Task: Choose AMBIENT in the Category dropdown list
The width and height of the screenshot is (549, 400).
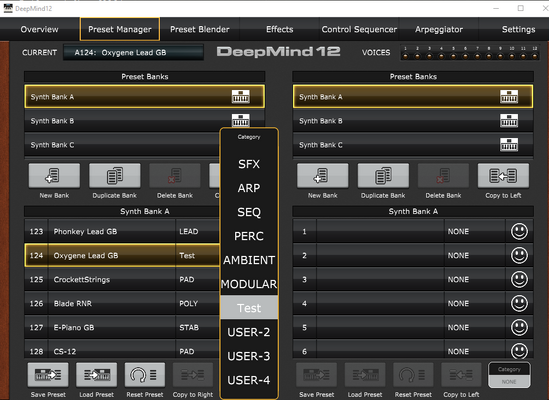Action: pos(249,260)
